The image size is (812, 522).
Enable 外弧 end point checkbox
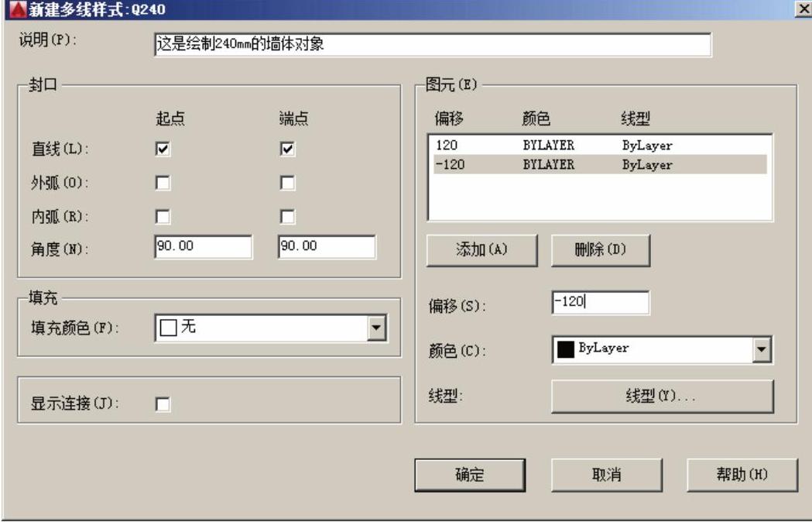[x=287, y=183]
